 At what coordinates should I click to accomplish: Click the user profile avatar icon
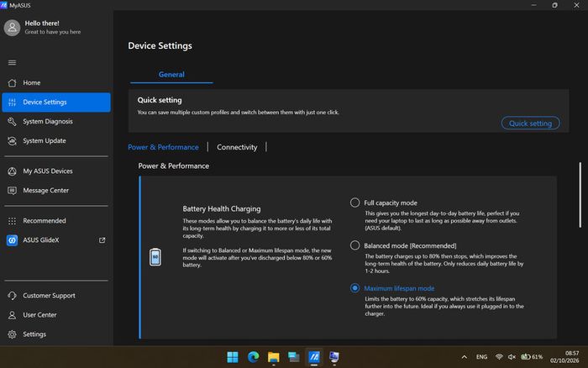point(12,28)
